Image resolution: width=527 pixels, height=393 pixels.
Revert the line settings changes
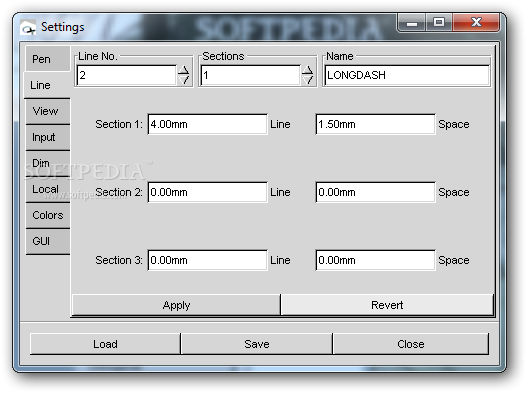tap(387, 305)
